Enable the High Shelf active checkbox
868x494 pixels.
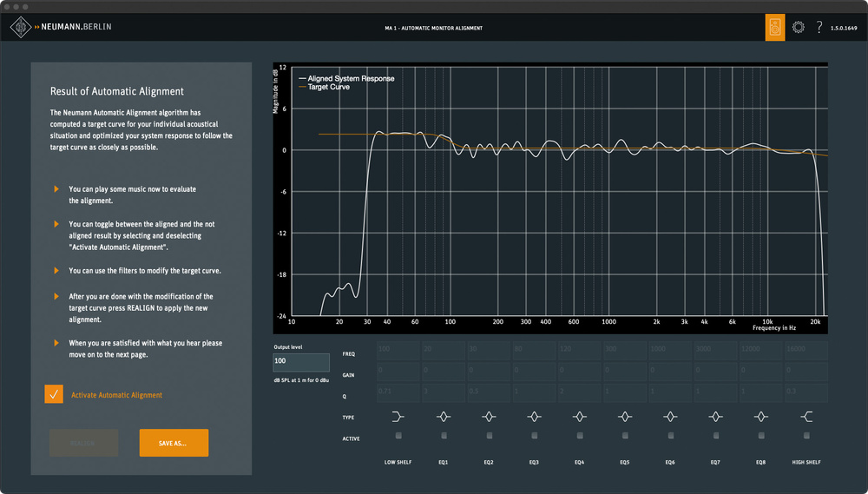806,436
